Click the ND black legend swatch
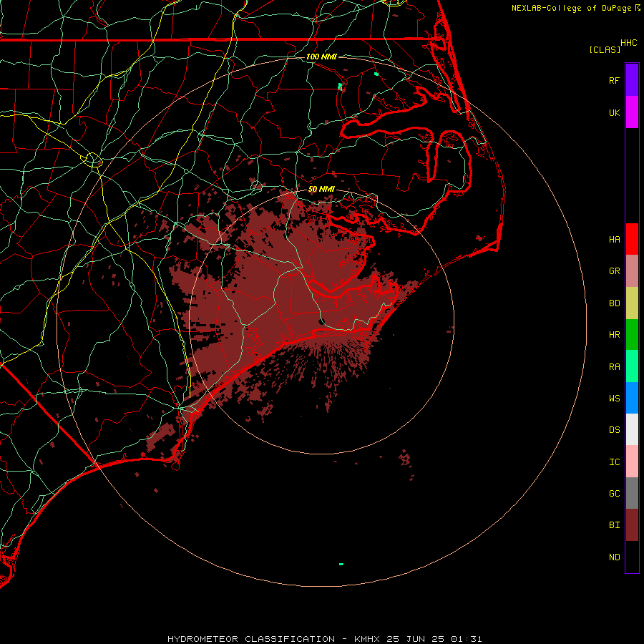This screenshot has width=644, height=644. (632, 557)
